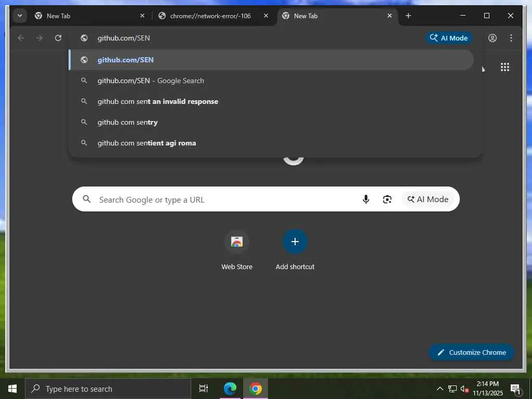
Task: Open Customize Chrome panel
Action: click(x=472, y=353)
